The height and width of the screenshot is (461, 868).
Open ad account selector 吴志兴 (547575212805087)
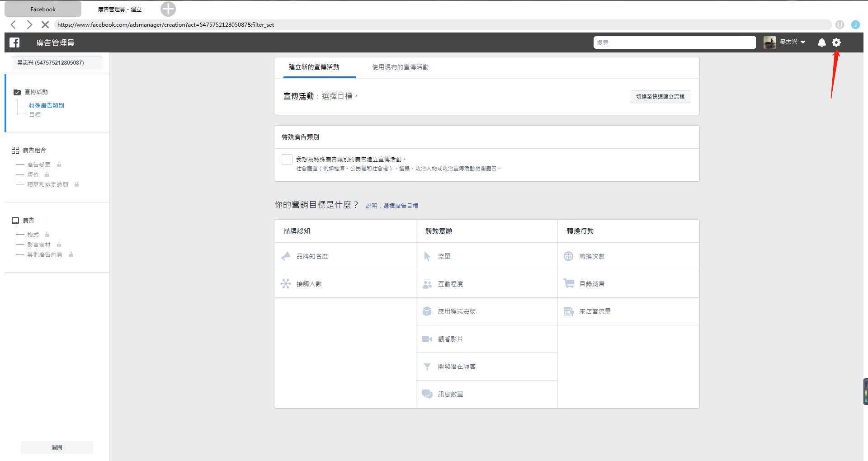pyautogui.click(x=57, y=63)
